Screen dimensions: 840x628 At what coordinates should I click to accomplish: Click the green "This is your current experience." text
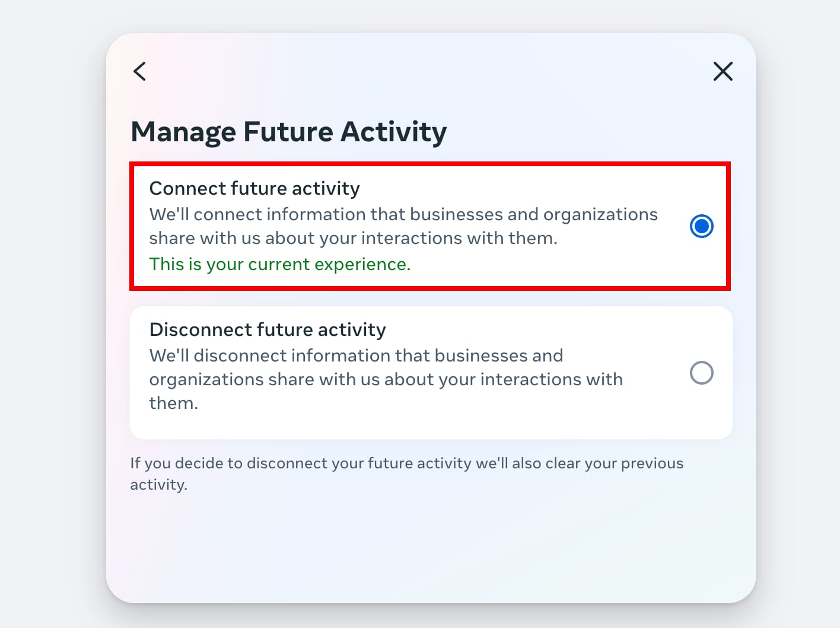coord(280,264)
